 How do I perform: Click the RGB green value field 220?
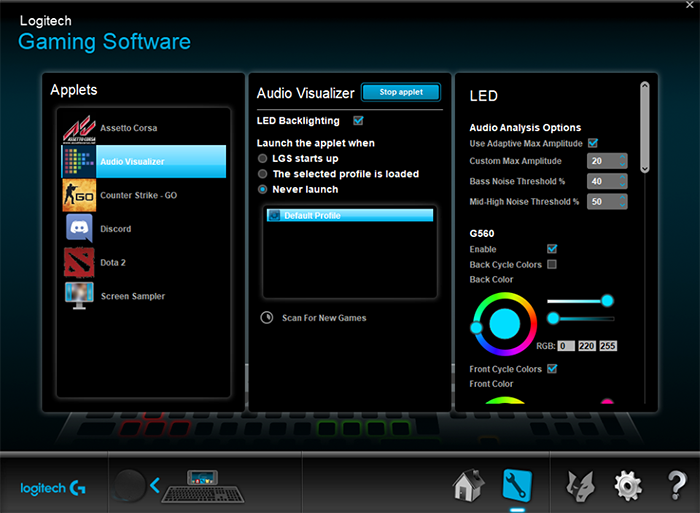click(587, 346)
